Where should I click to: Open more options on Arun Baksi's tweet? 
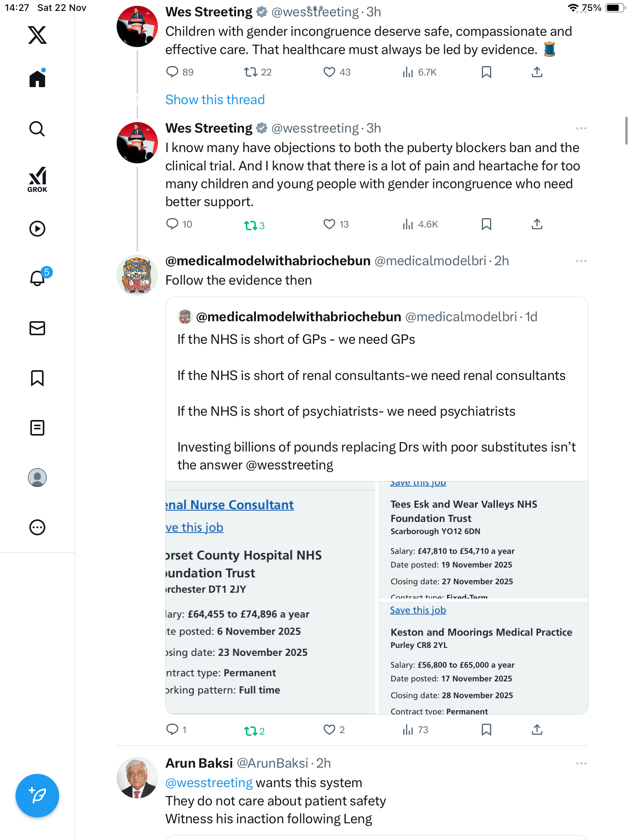point(581,763)
